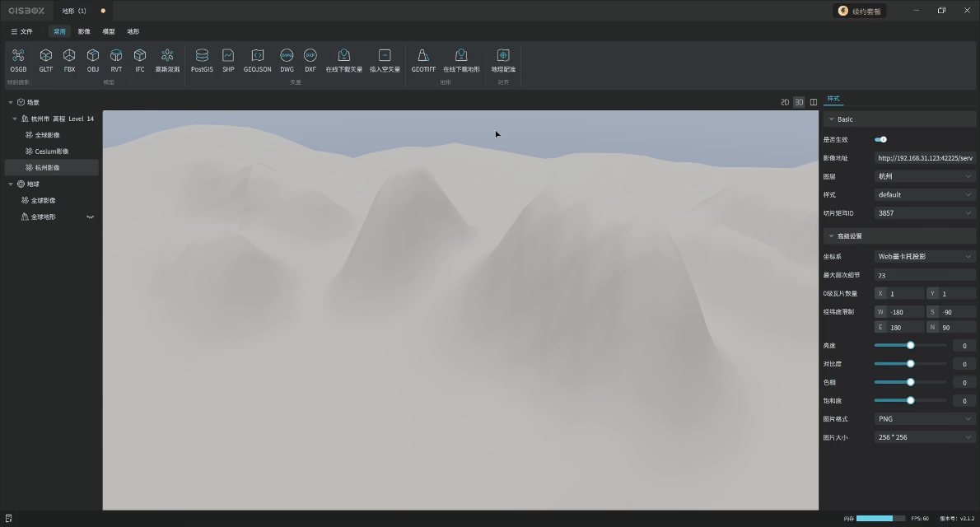Image resolution: width=980 pixels, height=527 pixels.
Task: Click the 亮度 slider handle
Action: pos(910,346)
